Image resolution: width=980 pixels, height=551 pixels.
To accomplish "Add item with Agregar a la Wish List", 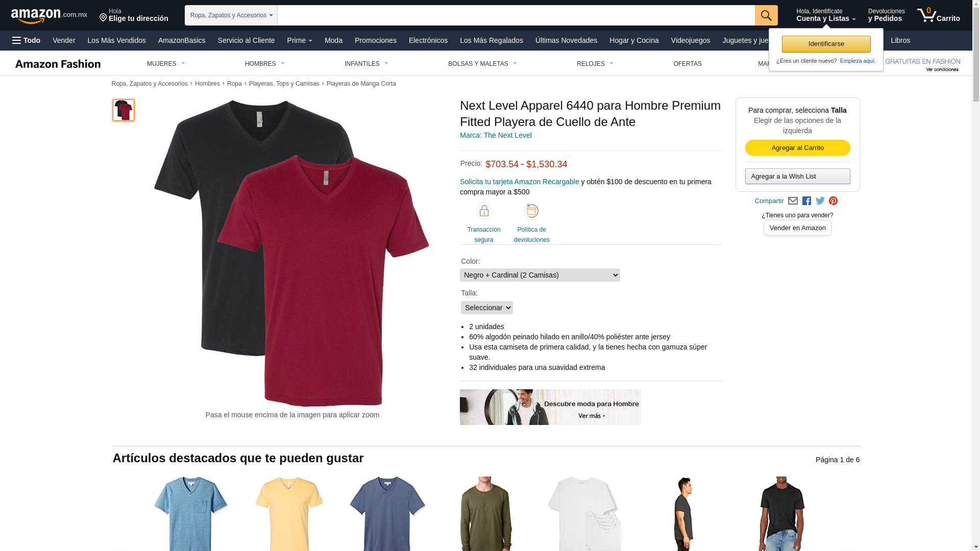I will coord(797,177).
